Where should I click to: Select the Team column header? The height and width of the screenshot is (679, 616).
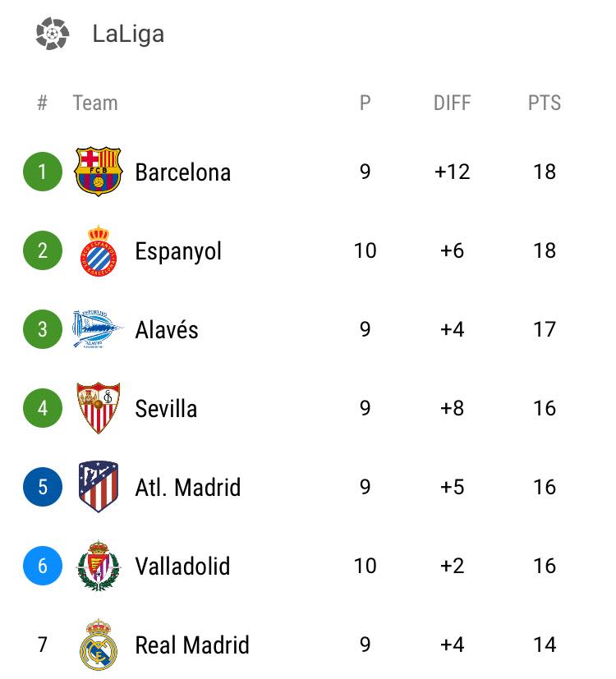point(95,103)
